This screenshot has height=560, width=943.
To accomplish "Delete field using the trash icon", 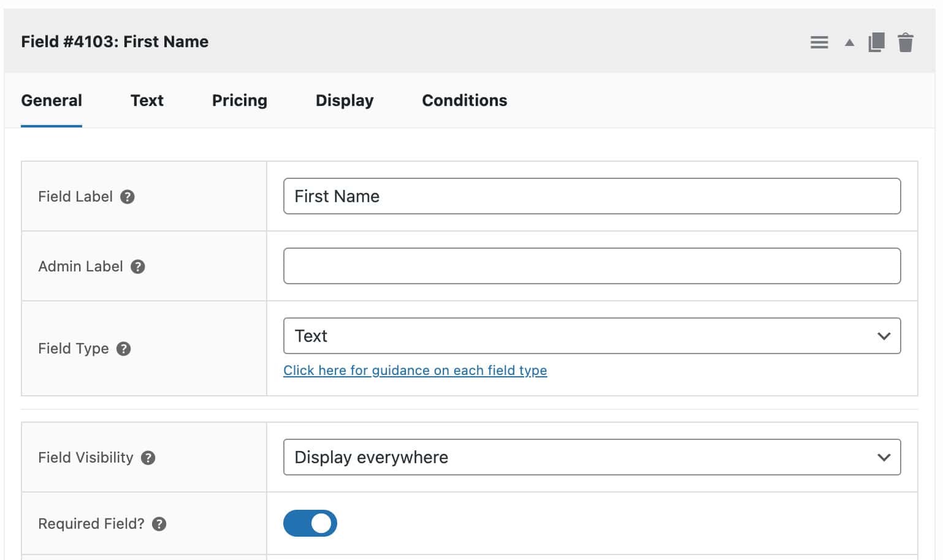I will 905,42.
